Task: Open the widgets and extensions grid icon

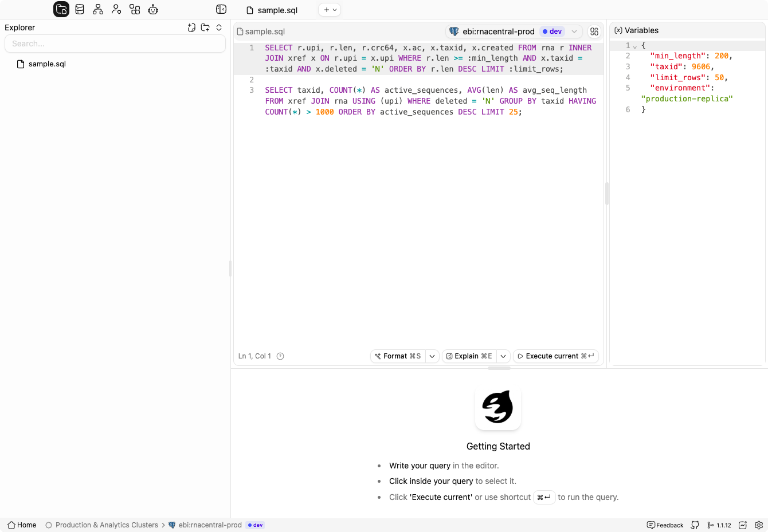Action: tap(135, 9)
